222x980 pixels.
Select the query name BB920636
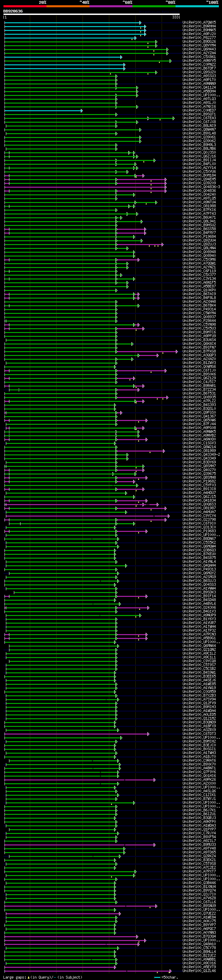(13, 11)
